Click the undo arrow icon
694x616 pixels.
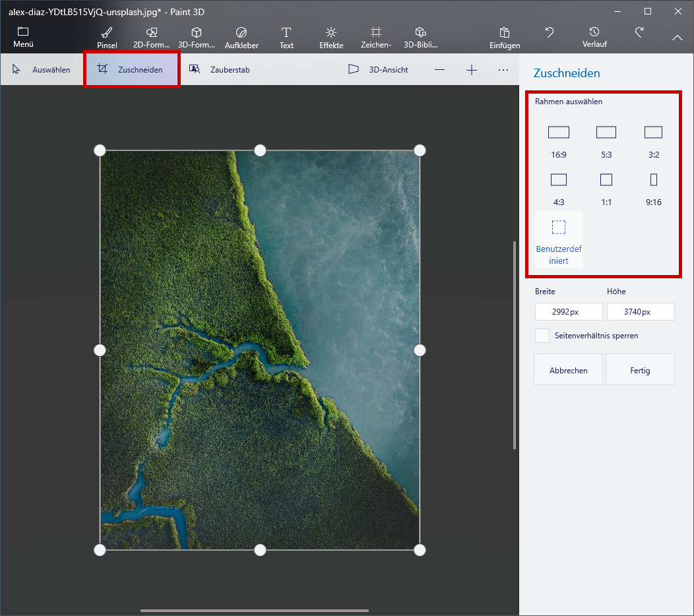549,32
